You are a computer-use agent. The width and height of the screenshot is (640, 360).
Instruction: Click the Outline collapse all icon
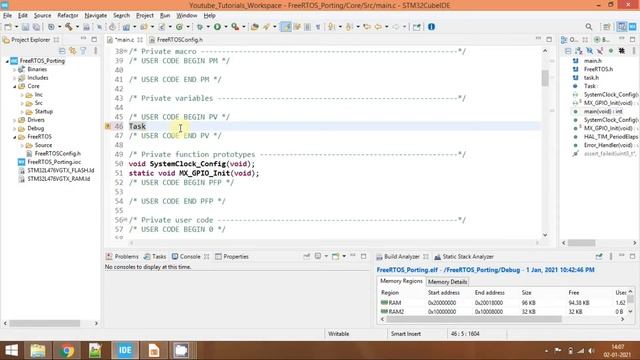pyautogui.click(x=568, y=51)
